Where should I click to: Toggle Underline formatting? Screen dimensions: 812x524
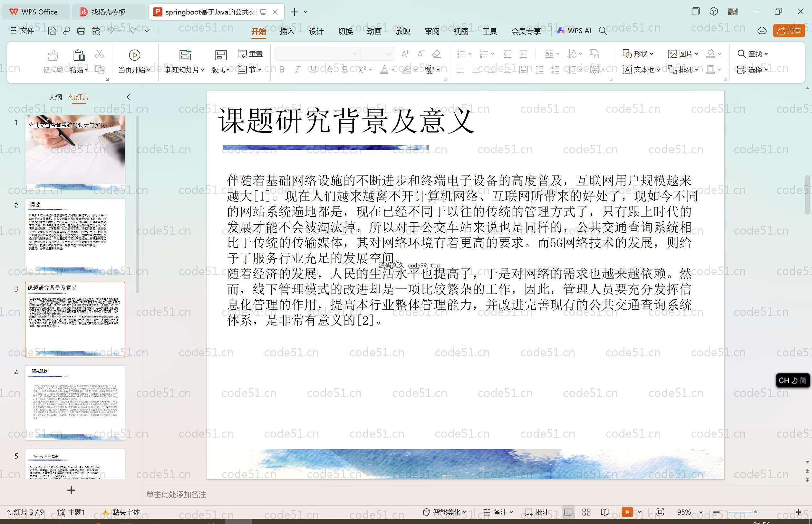[x=313, y=70]
